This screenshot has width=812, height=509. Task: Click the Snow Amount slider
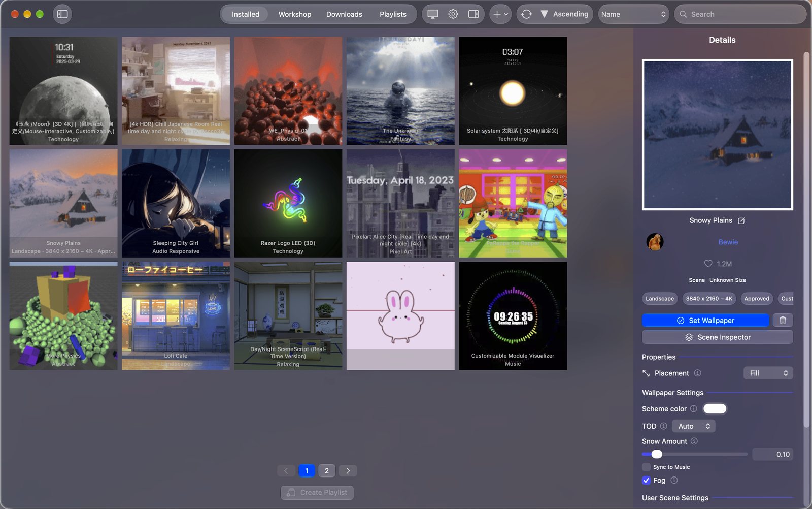pyautogui.click(x=695, y=454)
